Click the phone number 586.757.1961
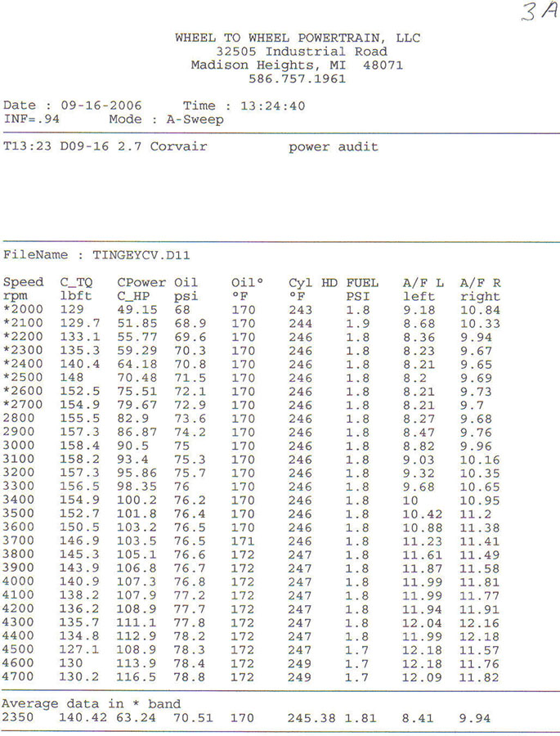 click(x=297, y=79)
